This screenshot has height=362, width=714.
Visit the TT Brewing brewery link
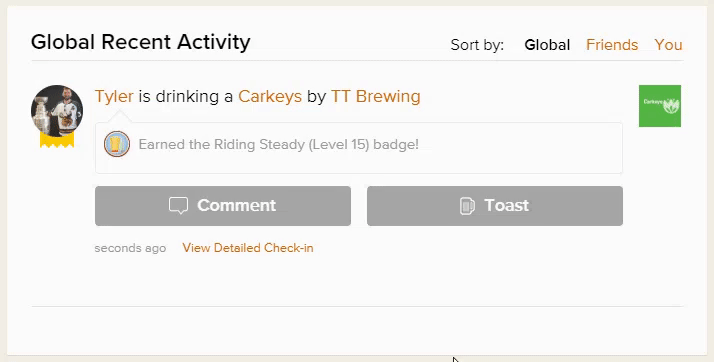[x=376, y=97]
